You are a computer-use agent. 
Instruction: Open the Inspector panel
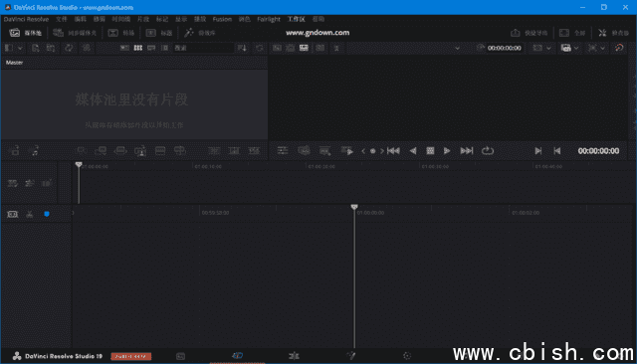pyautogui.click(x=613, y=33)
